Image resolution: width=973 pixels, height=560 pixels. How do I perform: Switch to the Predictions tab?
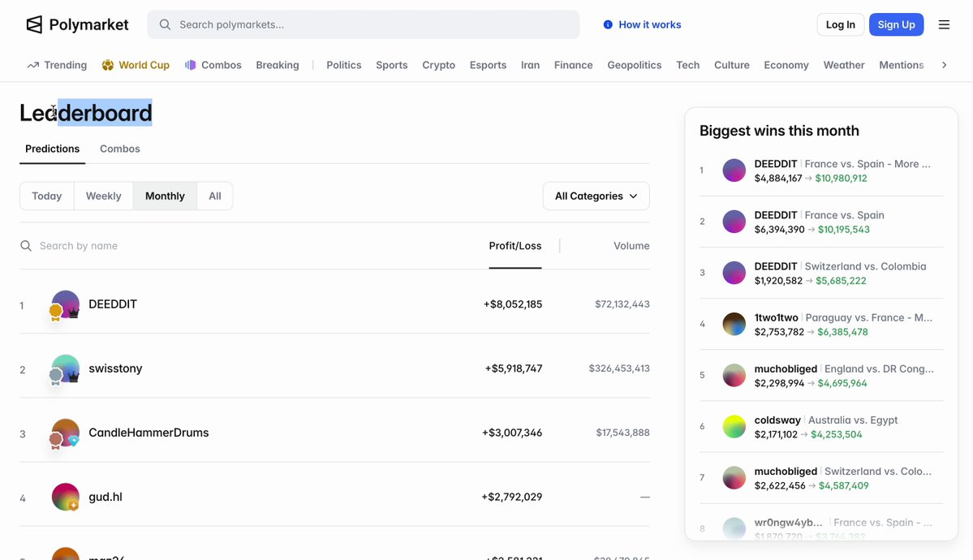(52, 149)
